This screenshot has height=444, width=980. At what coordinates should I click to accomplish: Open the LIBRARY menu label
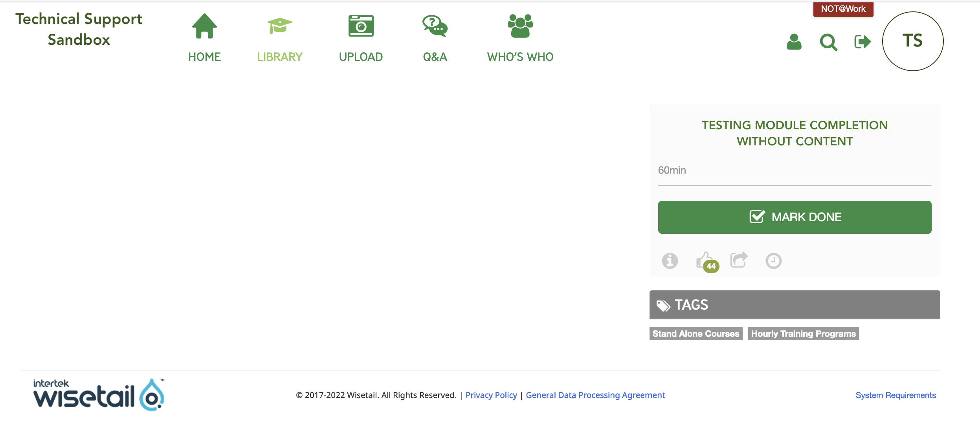click(x=280, y=57)
